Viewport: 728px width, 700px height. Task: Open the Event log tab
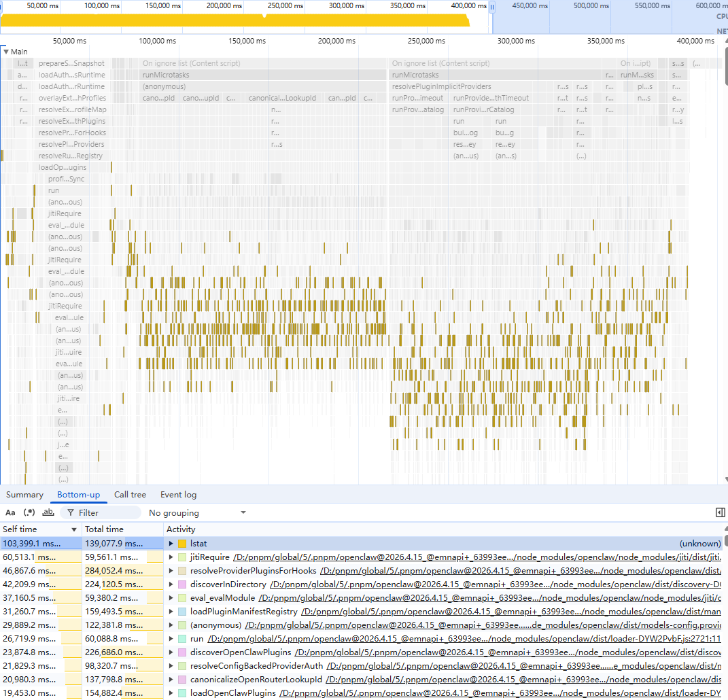tap(178, 495)
